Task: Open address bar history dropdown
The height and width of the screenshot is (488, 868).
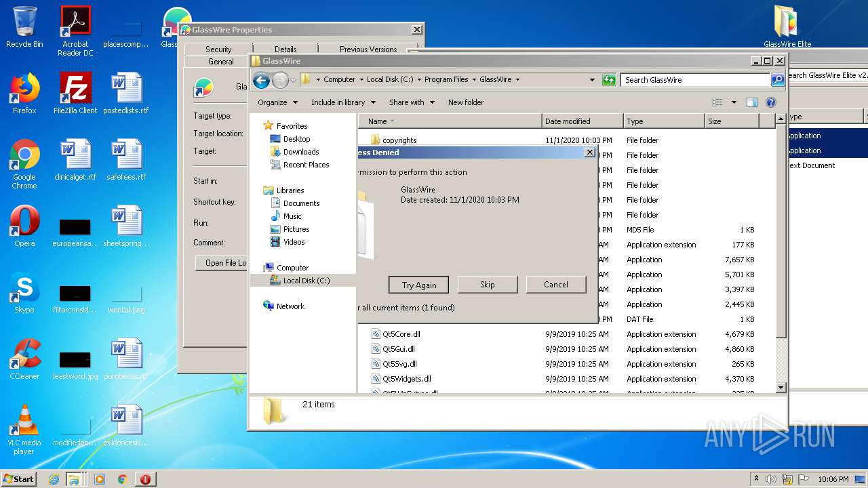Action: (592, 80)
